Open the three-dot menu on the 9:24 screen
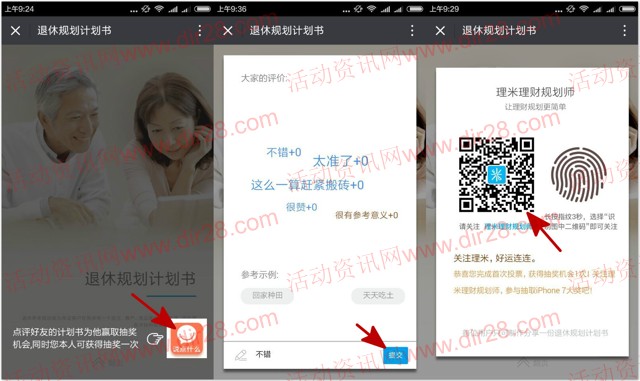Viewport: 640px width, 381px height. click(x=200, y=31)
